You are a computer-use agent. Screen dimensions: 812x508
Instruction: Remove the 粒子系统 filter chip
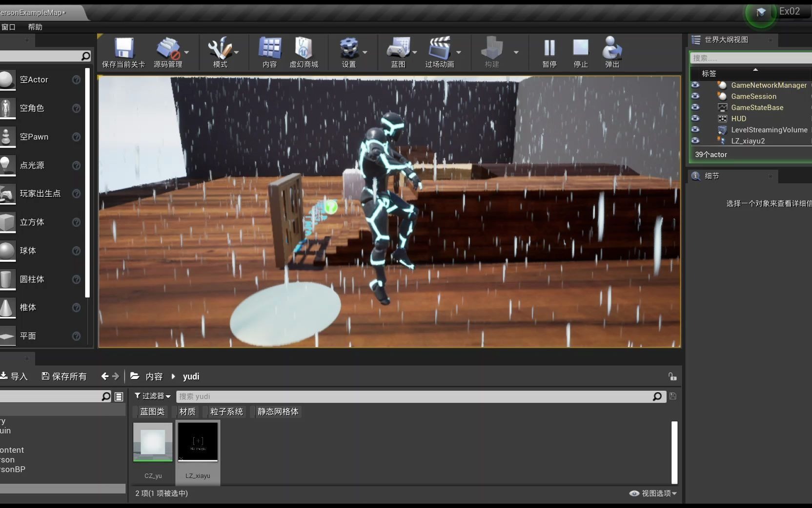pyautogui.click(x=226, y=412)
